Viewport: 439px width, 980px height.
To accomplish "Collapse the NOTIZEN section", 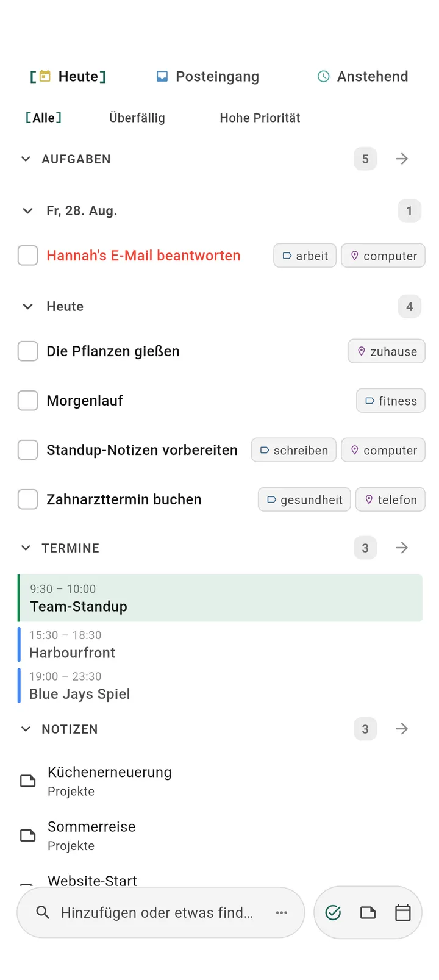I will pyautogui.click(x=26, y=729).
